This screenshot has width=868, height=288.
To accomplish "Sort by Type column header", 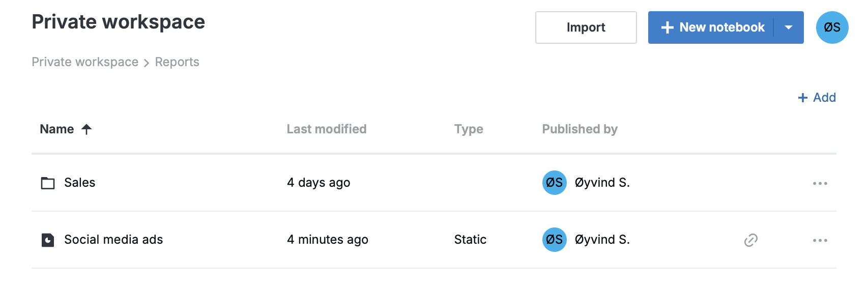I will [469, 129].
